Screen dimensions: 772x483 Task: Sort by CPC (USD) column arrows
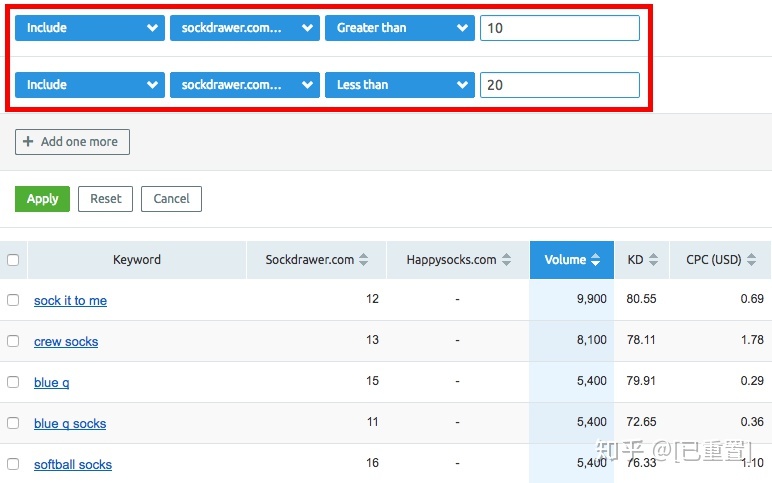751,259
